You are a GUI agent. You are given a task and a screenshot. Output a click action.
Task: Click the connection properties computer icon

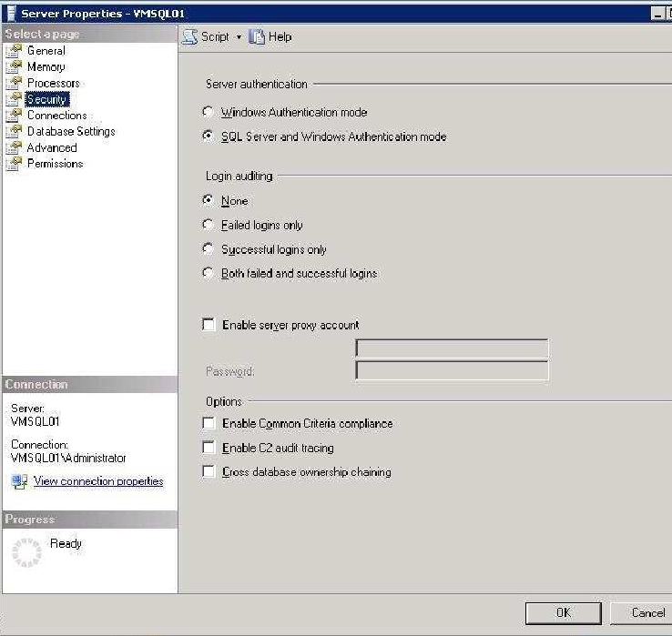(20, 482)
